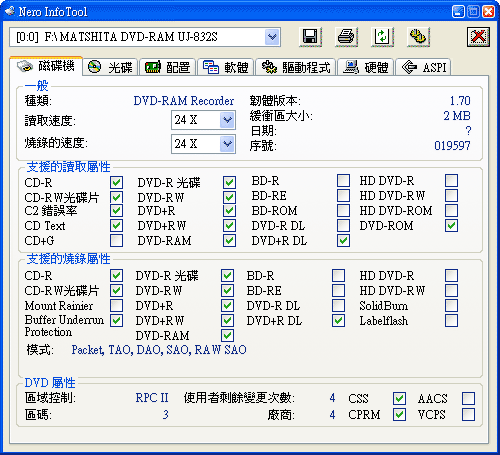The width and height of the screenshot is (500, 455).
Task: Toggle C2 錯誤率 read checkbox
Action: coord(116,210)
